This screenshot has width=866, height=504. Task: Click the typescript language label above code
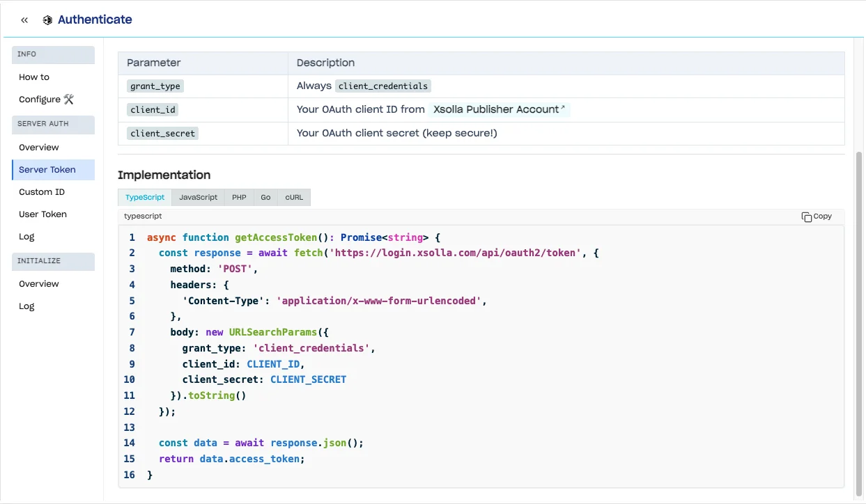(143, 216)
